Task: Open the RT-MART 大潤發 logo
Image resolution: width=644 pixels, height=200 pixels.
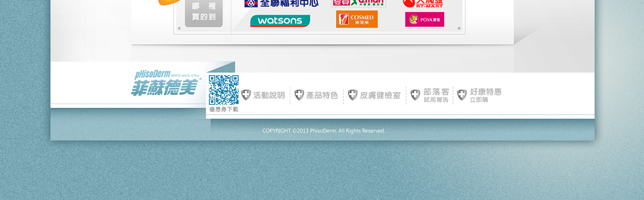Action: click(423, 3)
